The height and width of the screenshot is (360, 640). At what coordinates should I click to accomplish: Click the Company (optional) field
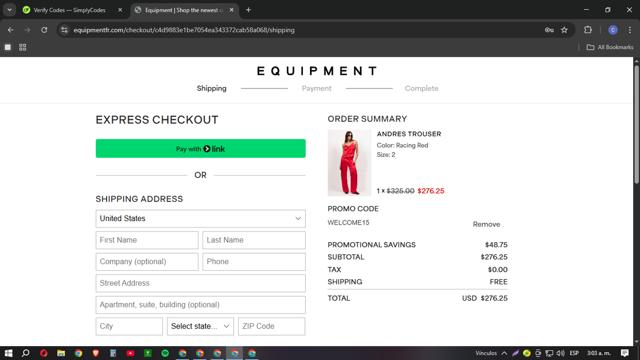[147, 262]
